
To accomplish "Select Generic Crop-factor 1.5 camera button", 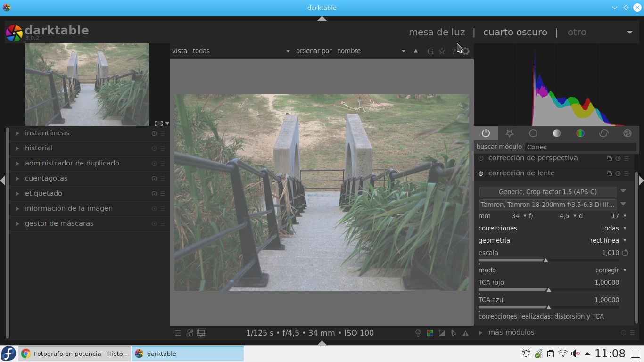I will point(548,192).
